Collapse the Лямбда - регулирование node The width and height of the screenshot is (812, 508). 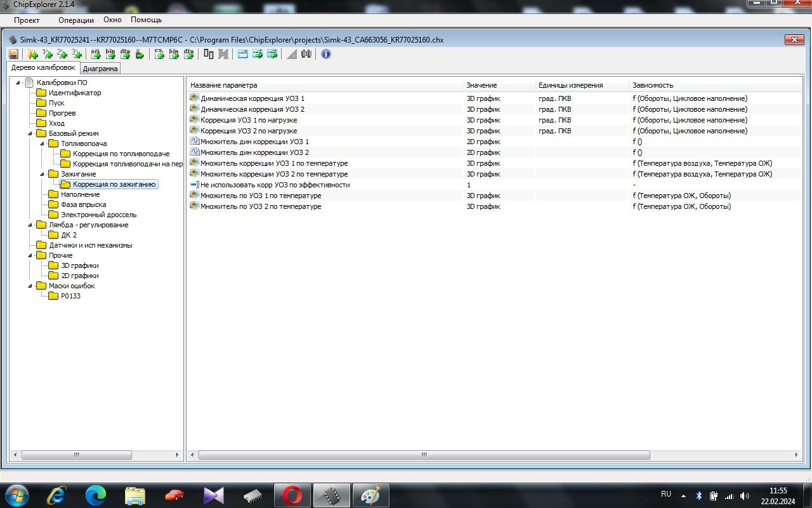tap(30, 225)
